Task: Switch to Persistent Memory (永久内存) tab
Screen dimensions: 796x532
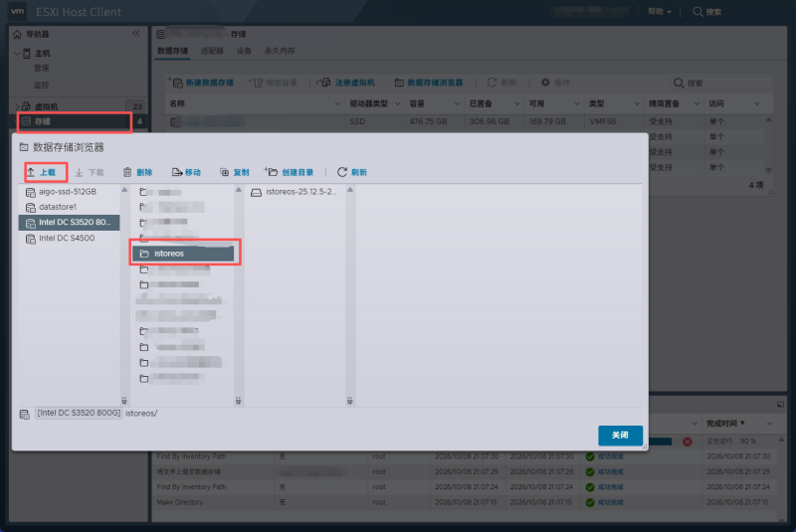Action: click(280, 51)
